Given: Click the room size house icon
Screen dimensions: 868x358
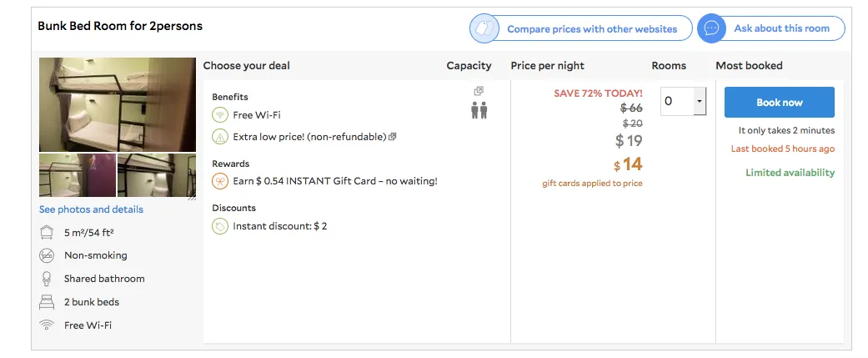Looking at the screenshot, I should (x=47, y=232).
